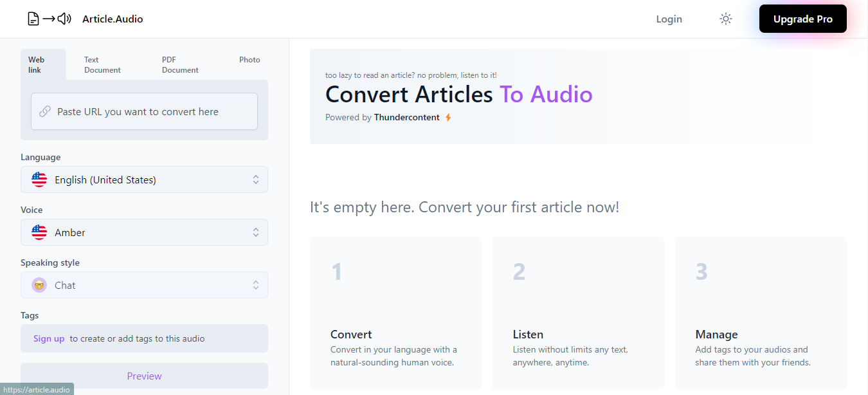Click the lightning bolt icon after Thundercontent
868x395 pixels.
tap(448, 117)
